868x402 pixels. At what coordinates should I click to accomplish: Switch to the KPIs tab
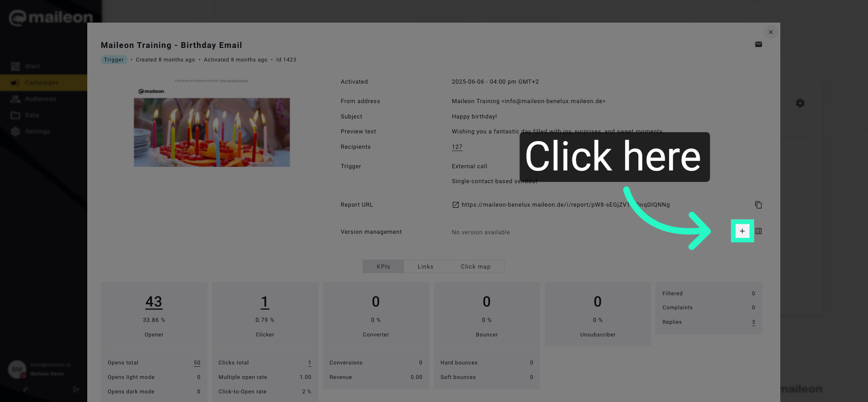coord(383,266)
